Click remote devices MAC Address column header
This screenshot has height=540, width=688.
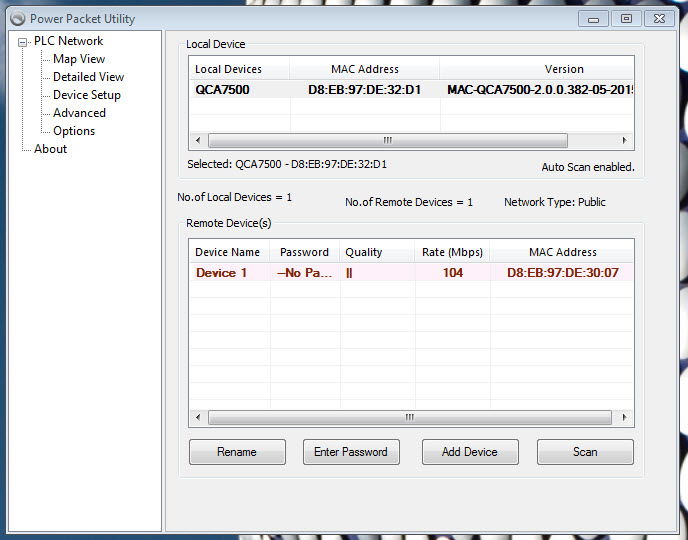click(563, 252)
